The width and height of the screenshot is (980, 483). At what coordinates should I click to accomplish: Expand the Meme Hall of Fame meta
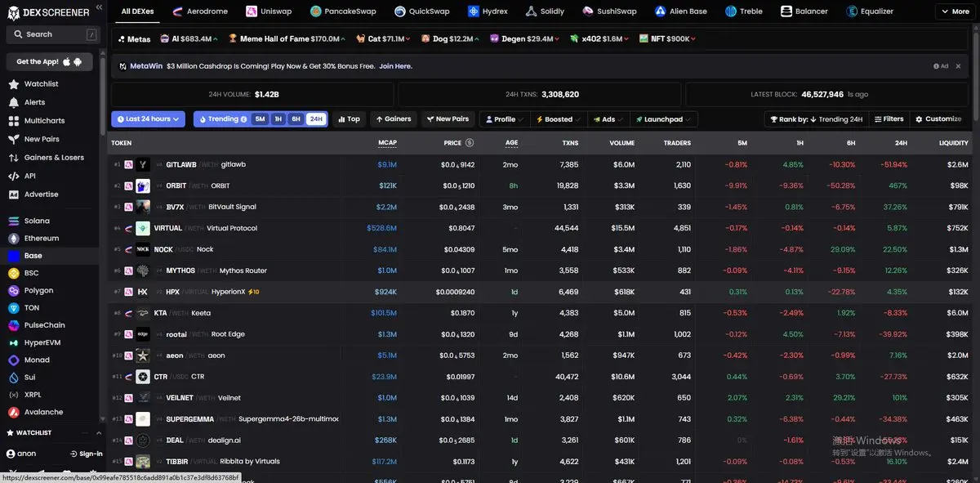pos(287,39)
